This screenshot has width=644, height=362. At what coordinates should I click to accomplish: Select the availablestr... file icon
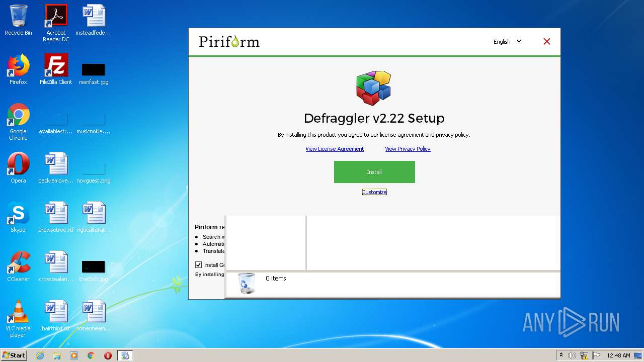(56, 124)
